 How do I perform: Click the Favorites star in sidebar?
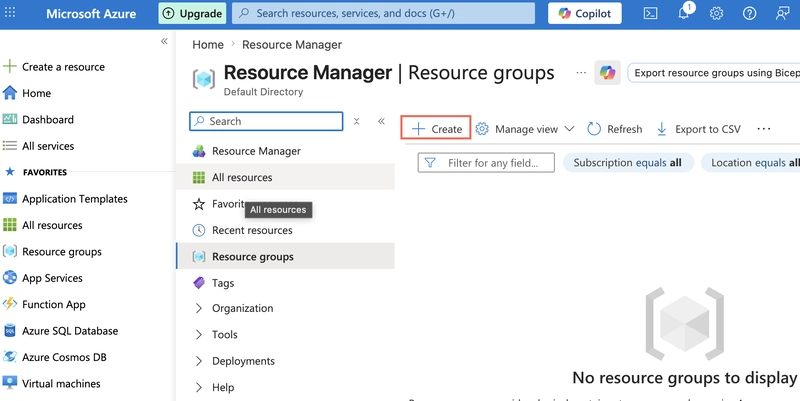(10, 172)
